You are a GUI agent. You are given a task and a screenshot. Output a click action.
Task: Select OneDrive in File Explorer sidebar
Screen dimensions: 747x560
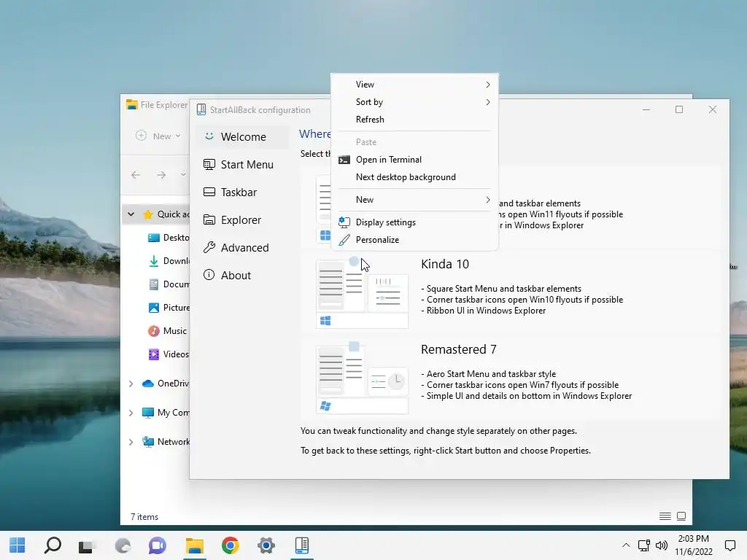[x=166, y=384]
